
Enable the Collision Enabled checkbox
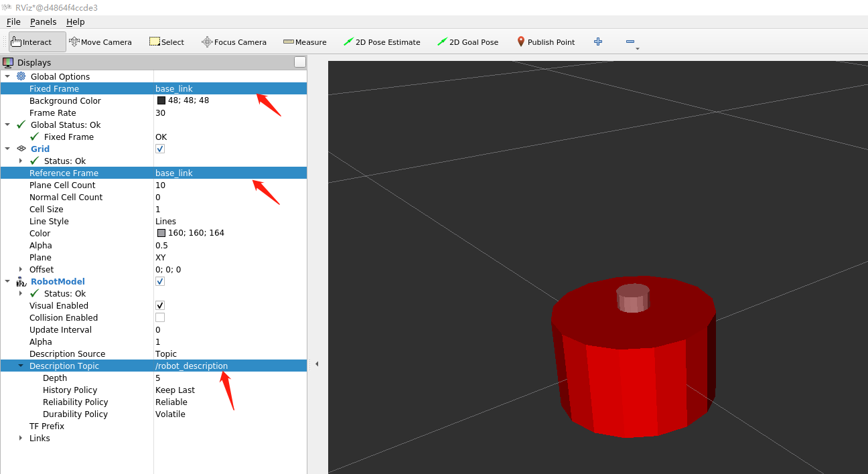[160, 317]
